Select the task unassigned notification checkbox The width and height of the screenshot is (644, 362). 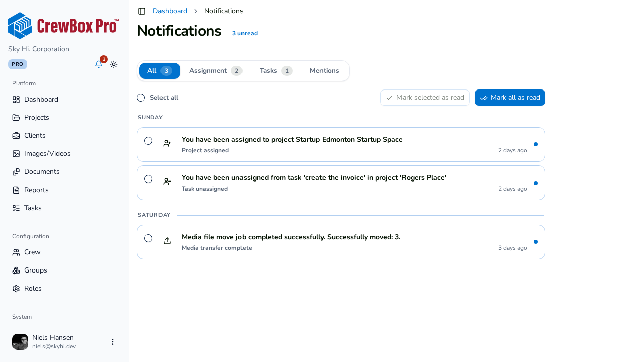tap(148, 179)
